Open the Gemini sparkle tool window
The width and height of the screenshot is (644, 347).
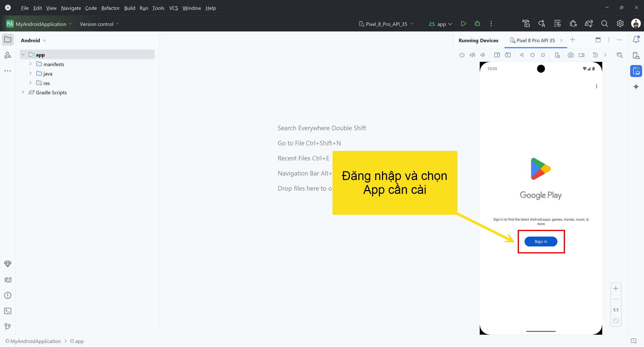click(636, 87)
